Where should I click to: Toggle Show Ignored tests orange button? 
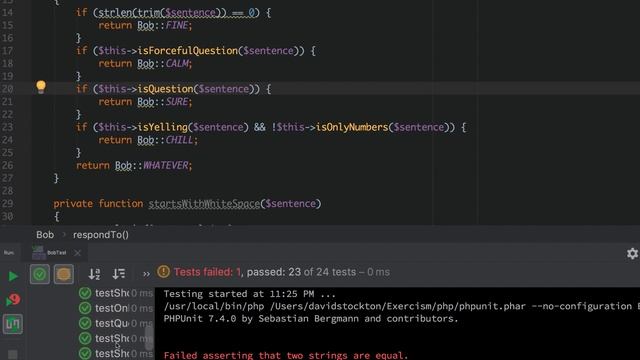pyautogui.click(x=63, y=274)
